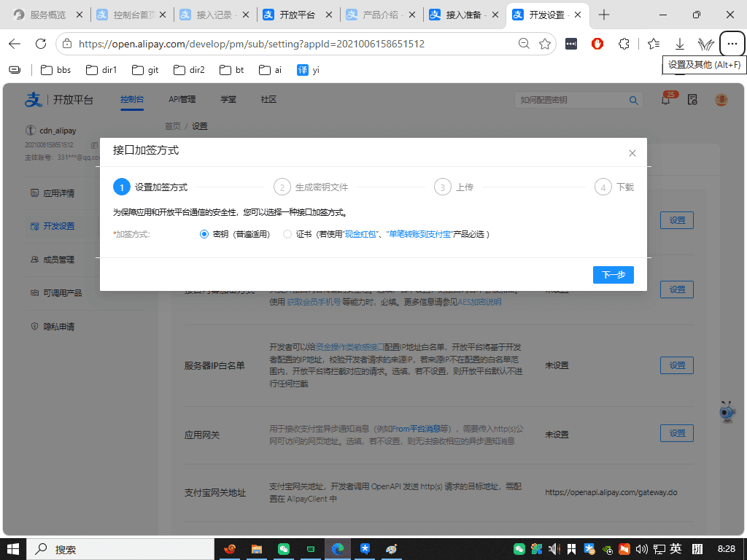Open Settings and more menu
Screen dimensions: 747x560
pyautogui.click(x=732, y=44)
